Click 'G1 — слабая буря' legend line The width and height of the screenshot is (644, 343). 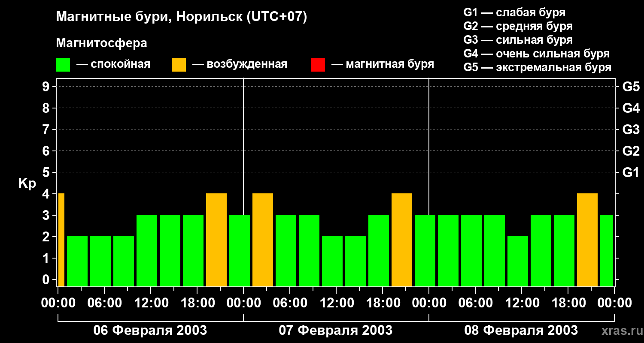pos(514,12)
